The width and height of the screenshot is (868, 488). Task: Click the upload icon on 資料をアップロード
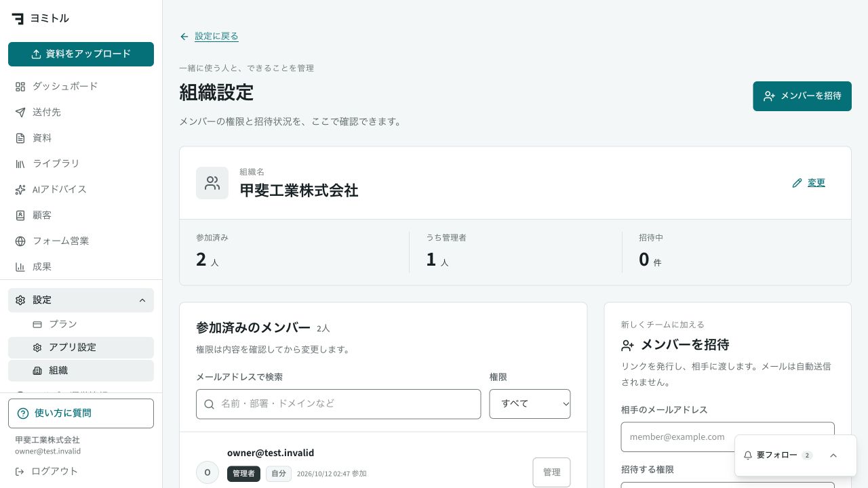[37, 54]
